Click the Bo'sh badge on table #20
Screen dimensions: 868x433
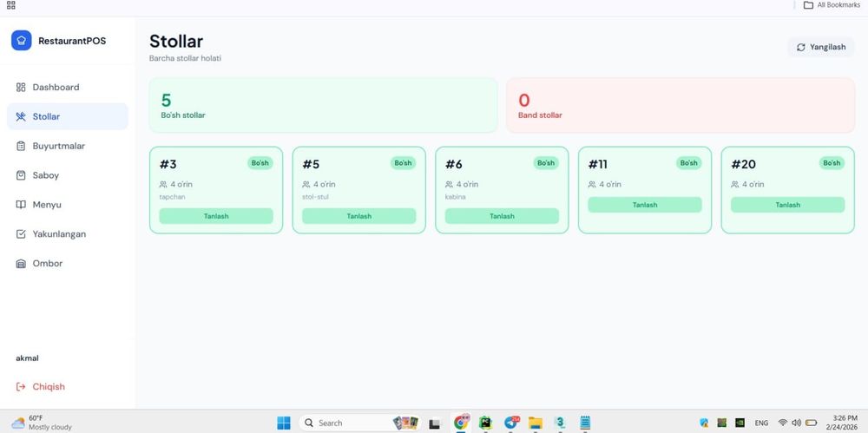[x=832, y=163]
